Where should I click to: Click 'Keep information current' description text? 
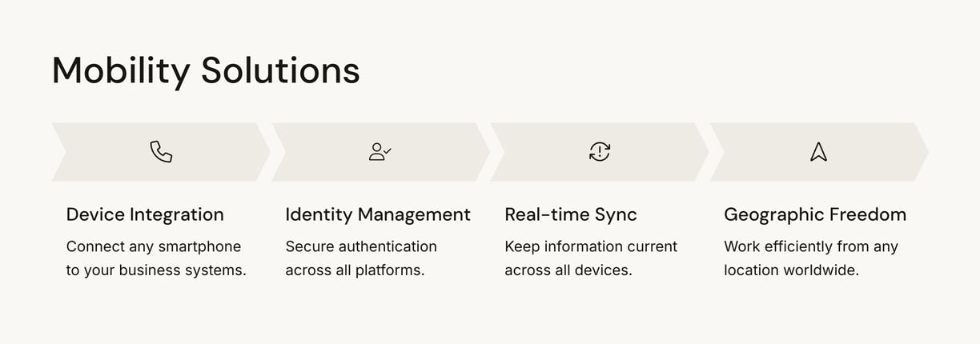tap(591, 246)
